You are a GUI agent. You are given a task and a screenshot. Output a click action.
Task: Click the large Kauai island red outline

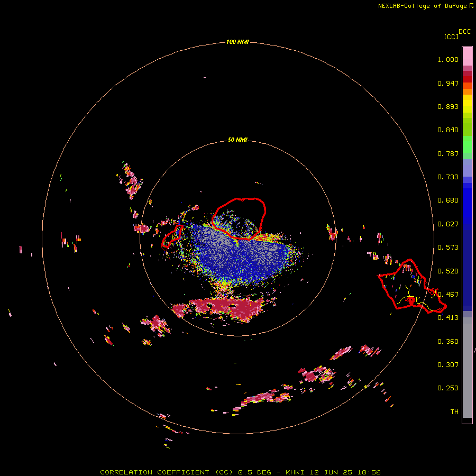(239, 218)
